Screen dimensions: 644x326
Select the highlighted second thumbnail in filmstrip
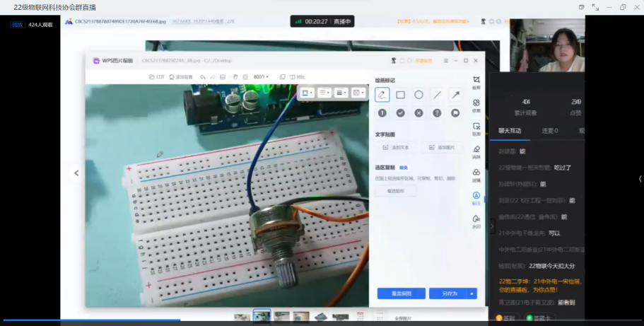pyautogui.click(x=262, y=317)
